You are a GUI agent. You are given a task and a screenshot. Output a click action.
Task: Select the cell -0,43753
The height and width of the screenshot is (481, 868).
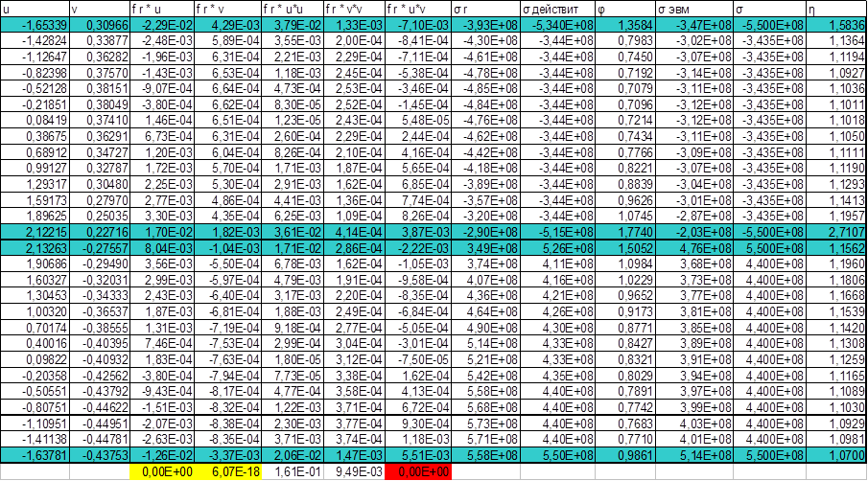[x=100, y=455]
